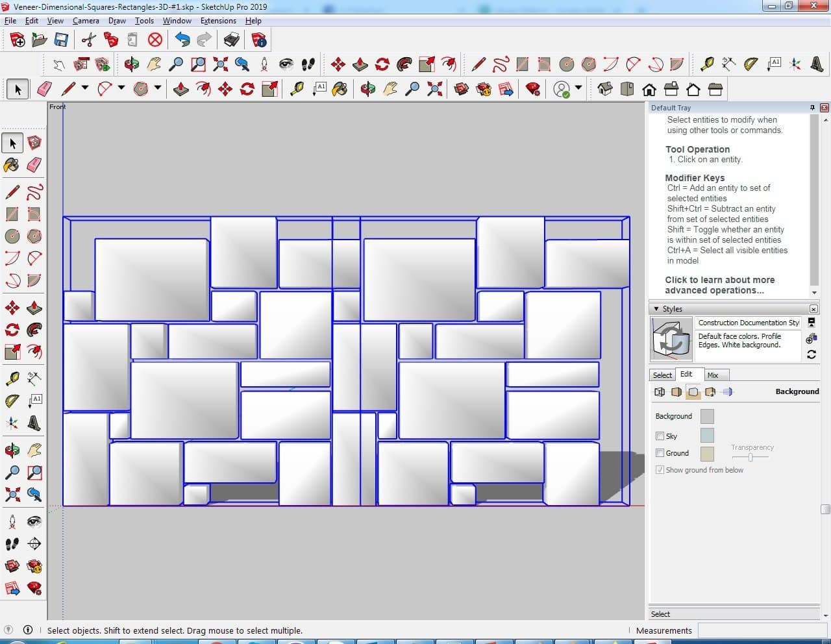Image resolution: width=831 pixels, height=644 pixels.
Task: Switch to the Mix tab
Action: (x=713, y=375)
